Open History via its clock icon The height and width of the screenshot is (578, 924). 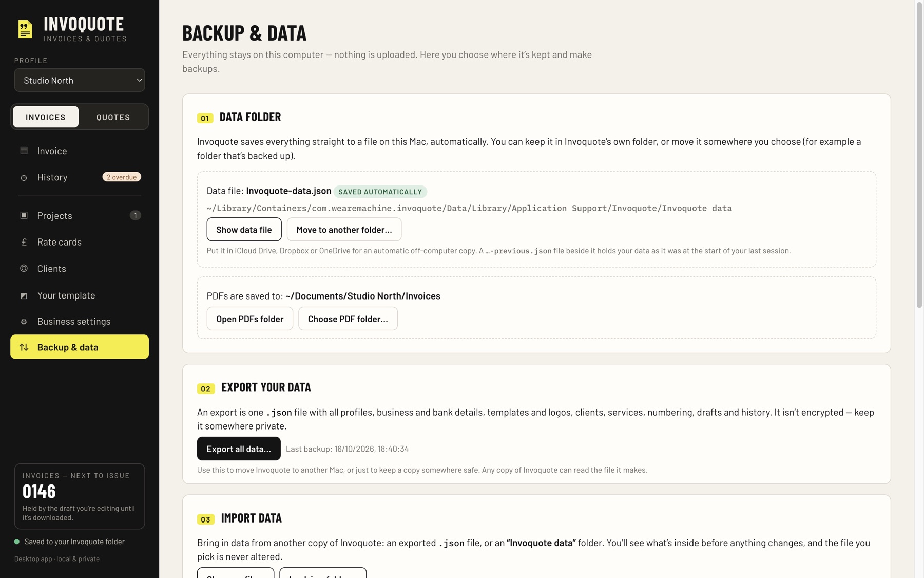click(x=24, y=177)
